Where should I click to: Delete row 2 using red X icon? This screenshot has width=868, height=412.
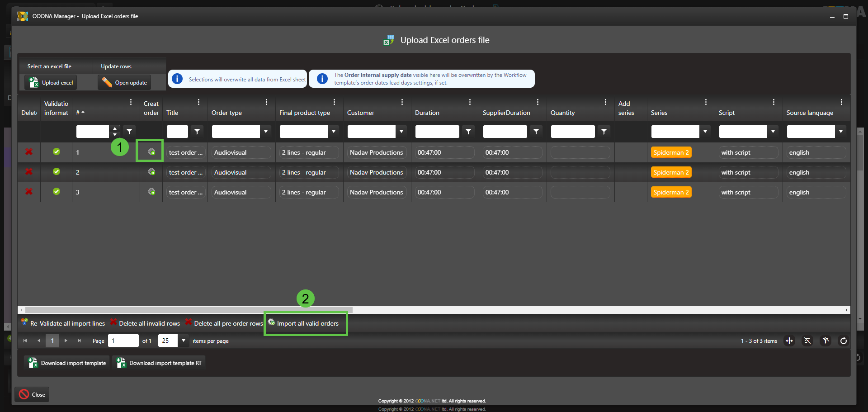pyautogui.click(x=29, y=172)
